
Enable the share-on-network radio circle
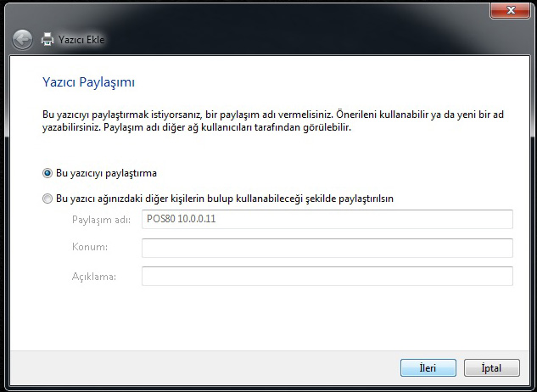click(48, 199)
